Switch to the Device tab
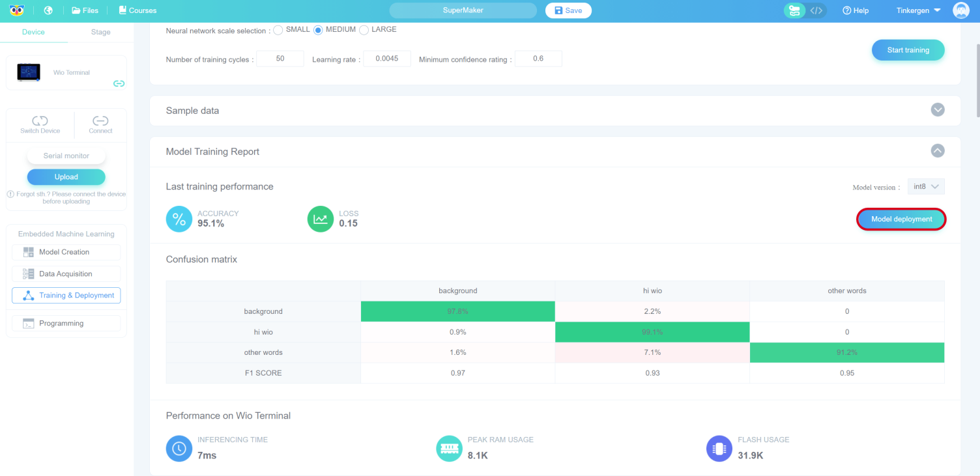 pos(34,32)
